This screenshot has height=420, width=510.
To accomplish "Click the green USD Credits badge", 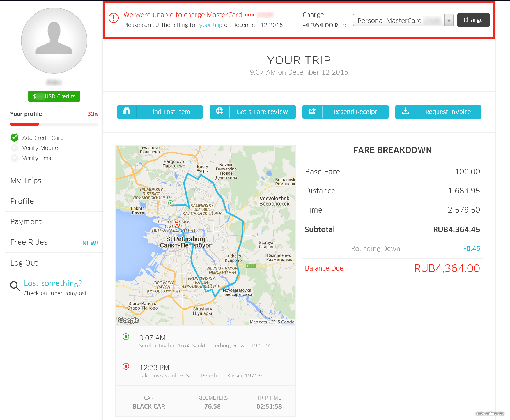I will point(54,96).
